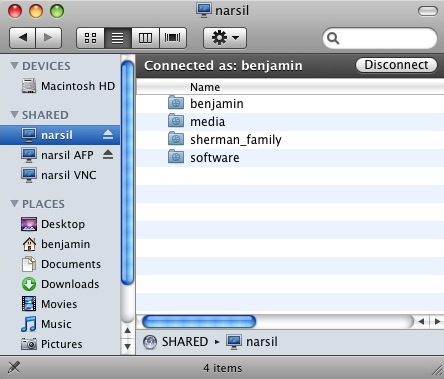Click the crossed-out pencil status icon

tap(13, 367)
